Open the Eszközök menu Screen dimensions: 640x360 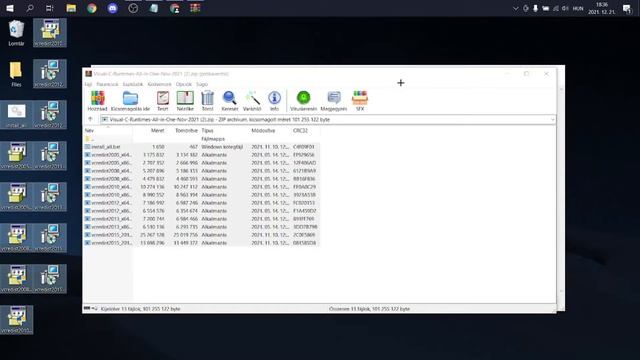[133, 84]
